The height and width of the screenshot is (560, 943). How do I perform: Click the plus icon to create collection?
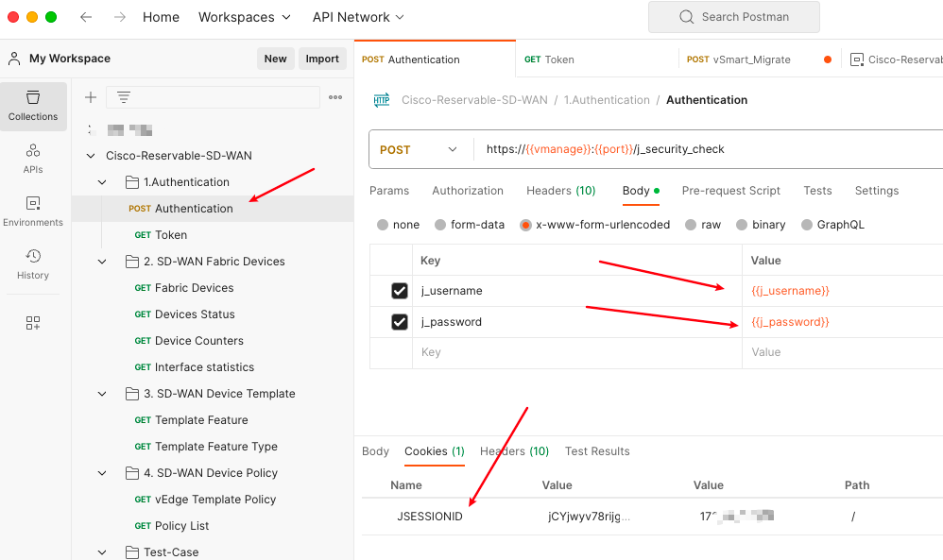(x=91, y=97)
